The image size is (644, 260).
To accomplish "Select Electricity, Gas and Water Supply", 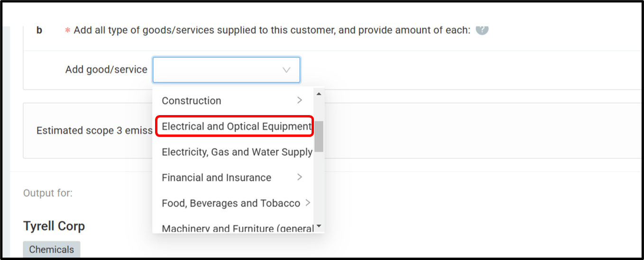I will [x=237, y=152].
